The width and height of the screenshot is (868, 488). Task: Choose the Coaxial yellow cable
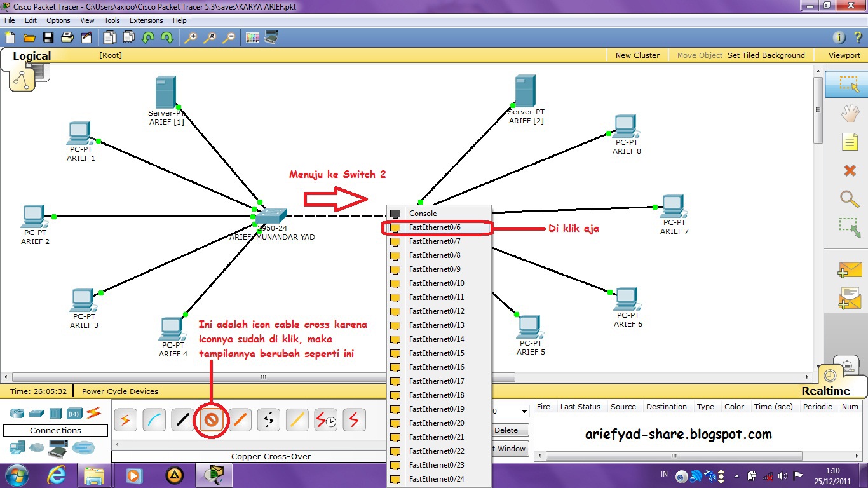click(297, 419)
